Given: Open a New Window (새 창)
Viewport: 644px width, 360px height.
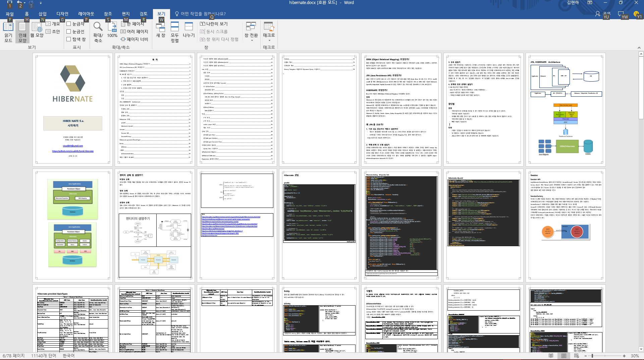Looking at the screenshot, I should point(161,30).
